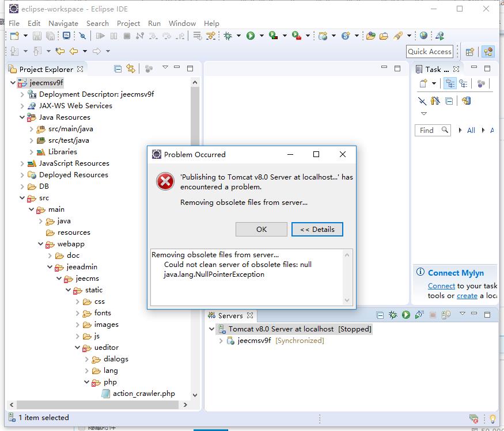This screenshot has height=431, width=504.
Task: Click the Terminate red square toolbar icon
Action: [127, 36]
